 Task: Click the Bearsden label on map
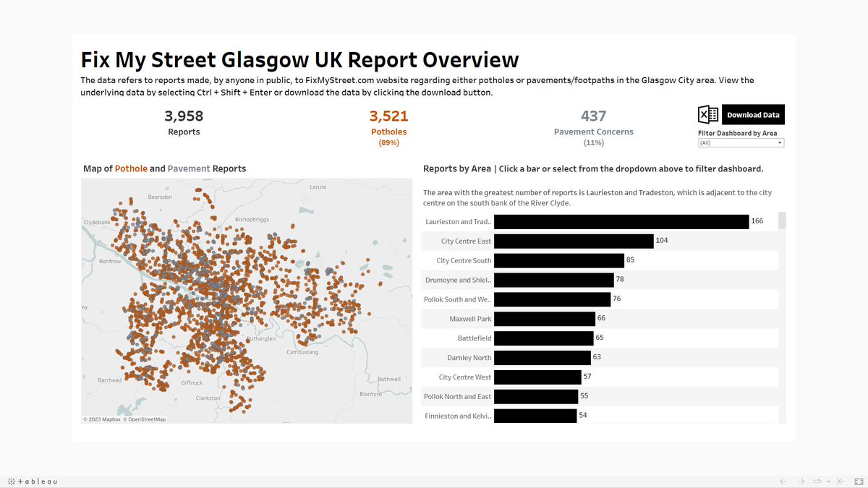[x=160, y=197]
